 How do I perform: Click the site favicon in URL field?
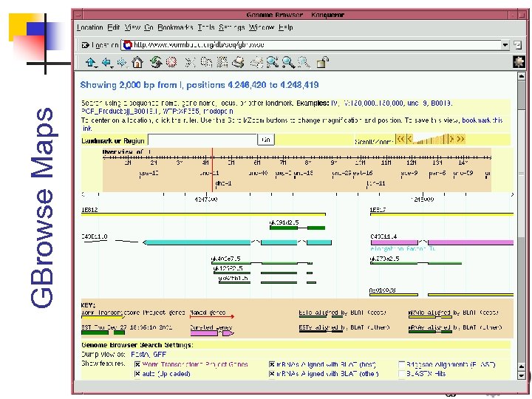point(127,45)
